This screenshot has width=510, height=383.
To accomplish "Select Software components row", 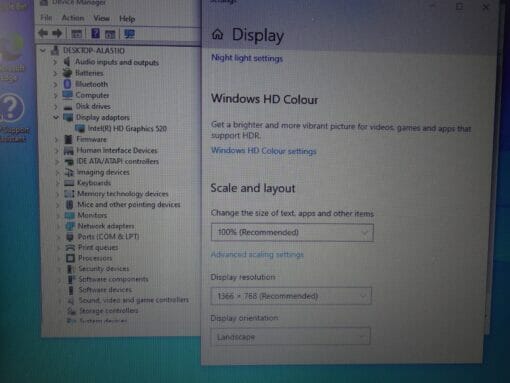I will [x=113, y=279].
